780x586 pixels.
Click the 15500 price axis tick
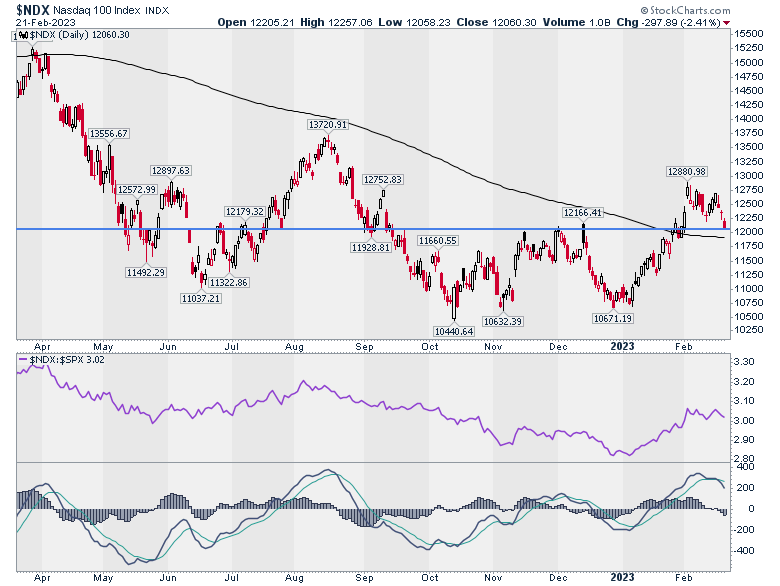coord(749,34)
